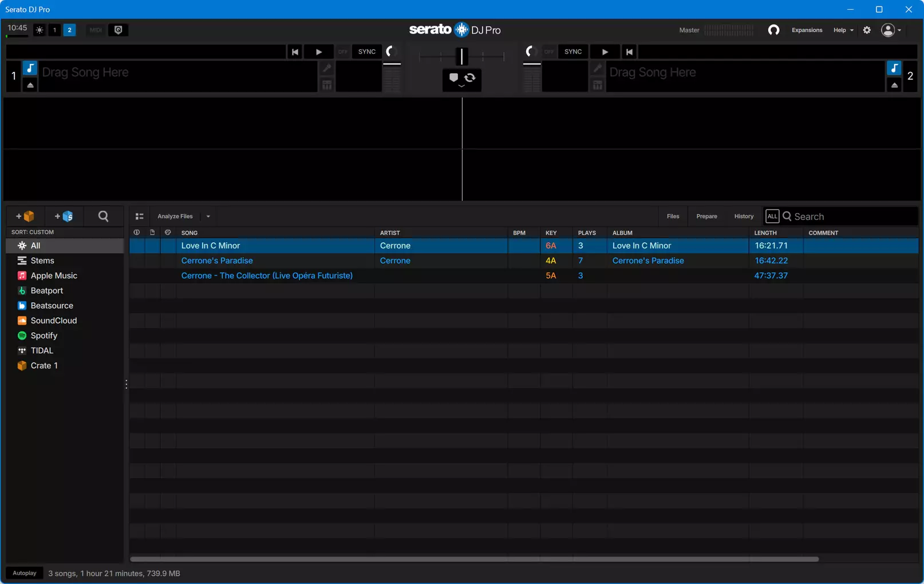The height and width of the screenshot is (584, 924).
Task: Click the deck 2 music note icon
Action: [894, 68]
